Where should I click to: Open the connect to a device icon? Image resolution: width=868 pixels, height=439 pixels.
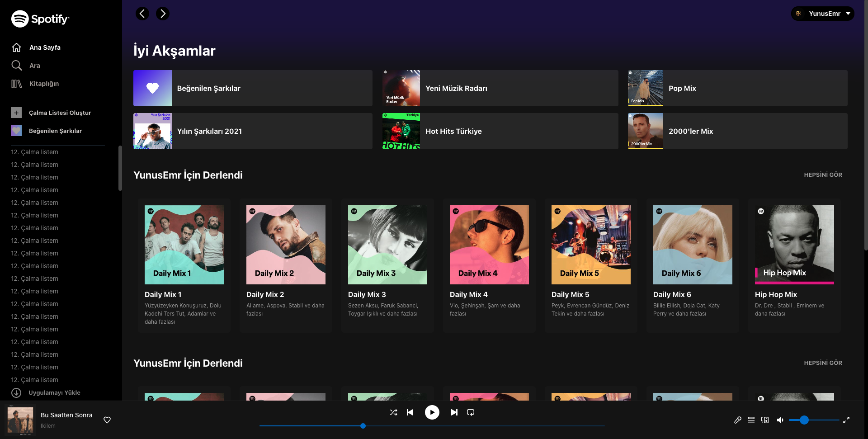click(765, 420)
